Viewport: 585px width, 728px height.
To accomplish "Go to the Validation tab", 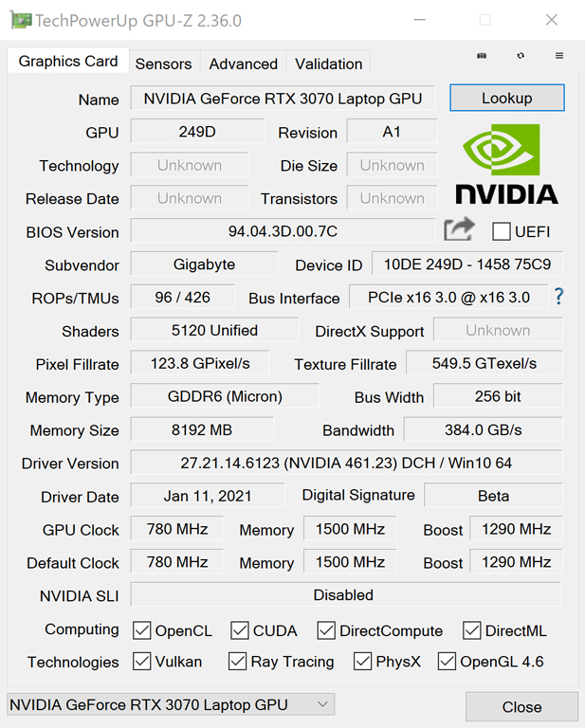I will pyautogui.click(x=328, y=64).
